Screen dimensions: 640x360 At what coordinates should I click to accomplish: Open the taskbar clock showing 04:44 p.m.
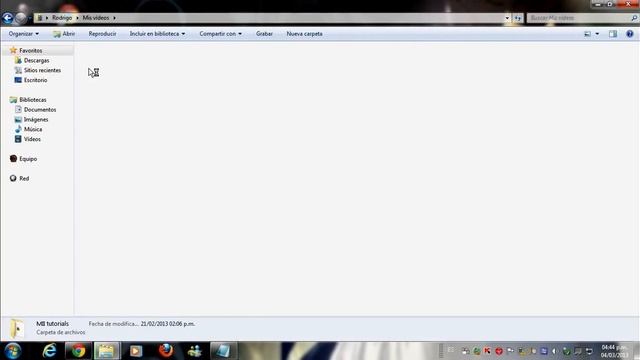[x=614, y=351]
